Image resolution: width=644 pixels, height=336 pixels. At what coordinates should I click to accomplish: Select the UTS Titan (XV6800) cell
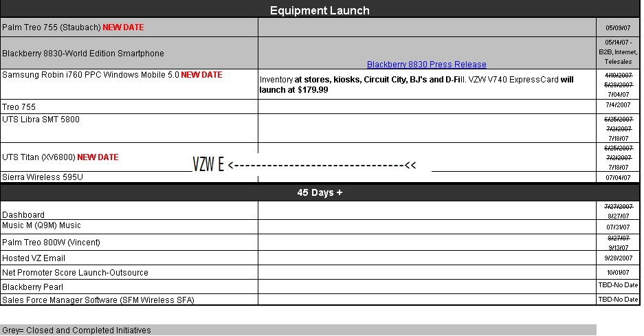[129, 157]
